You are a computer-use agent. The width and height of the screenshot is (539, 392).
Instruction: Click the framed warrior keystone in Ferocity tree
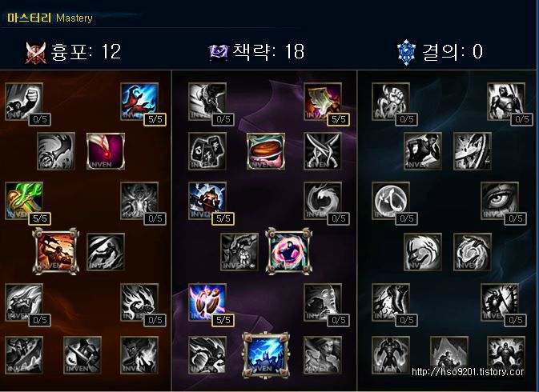(56, 251)
